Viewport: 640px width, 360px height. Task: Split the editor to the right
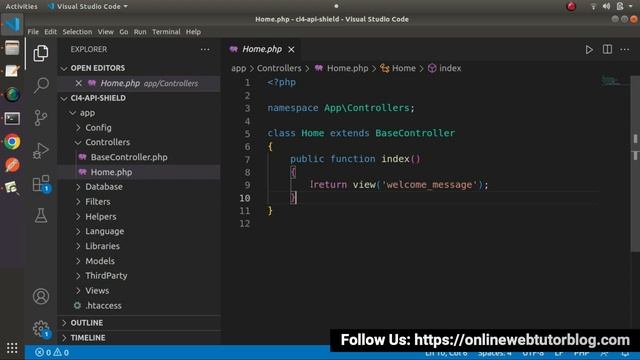(607, 49)
